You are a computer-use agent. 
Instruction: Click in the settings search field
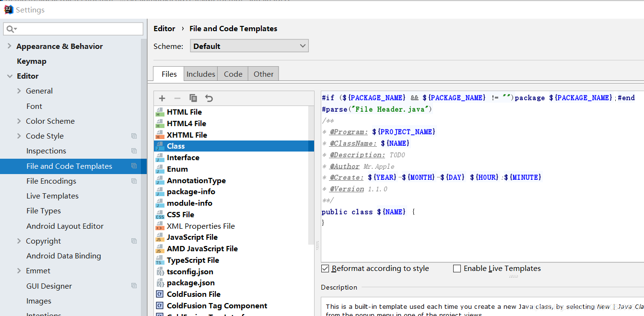pyautogui.click(x=73, y=29)
